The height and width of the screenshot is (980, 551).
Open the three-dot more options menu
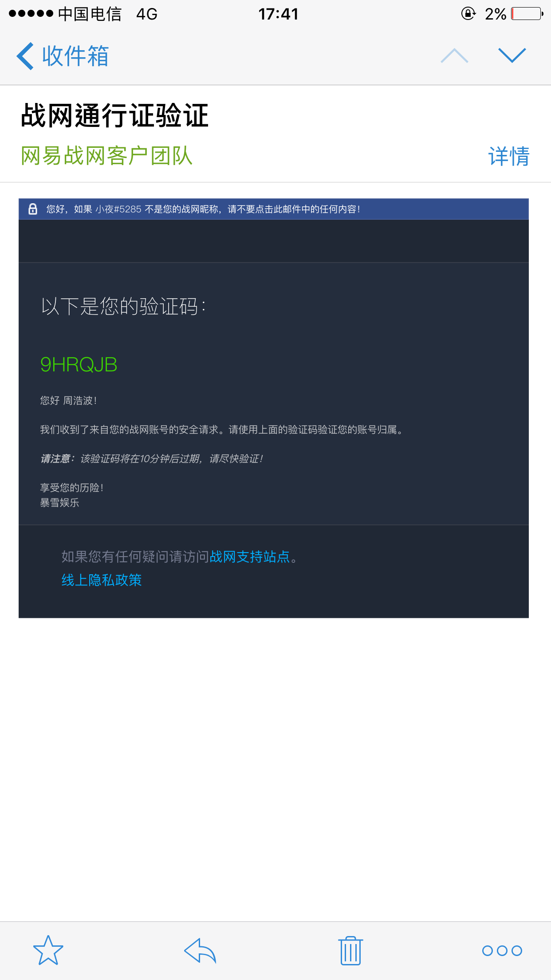pyautogui.click(x=502, y=950)
